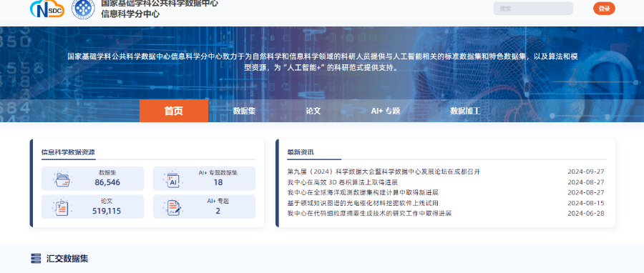Image resolution: width=644 pixels, height=273 pixels.
Task: Click the 信息科学数据资源 heading
Action: click(x=68, y=152)
